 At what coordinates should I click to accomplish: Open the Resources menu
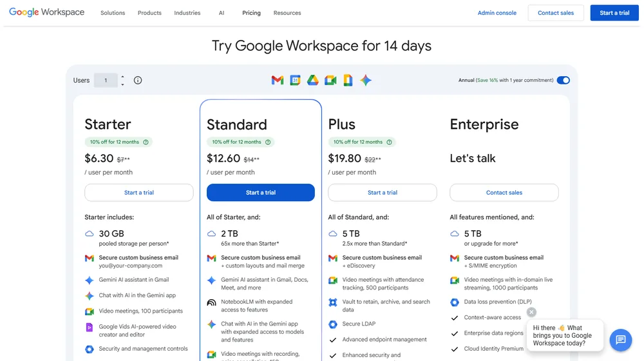point(287,13)
